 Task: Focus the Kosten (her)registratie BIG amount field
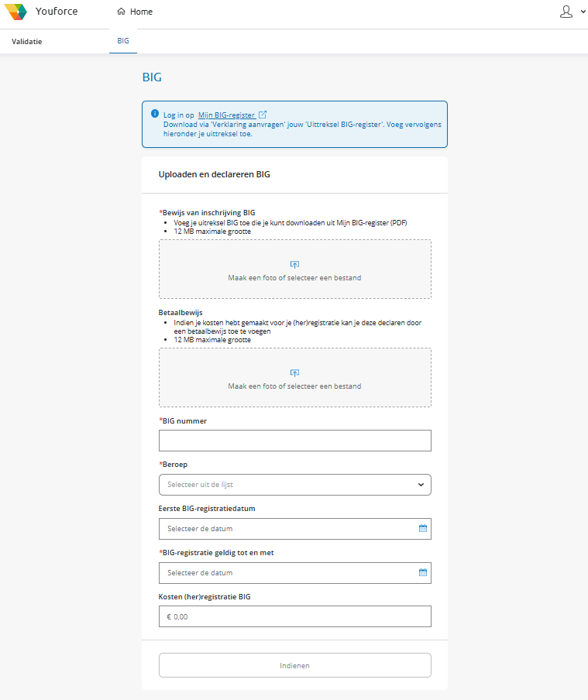[x=294, y=617]
